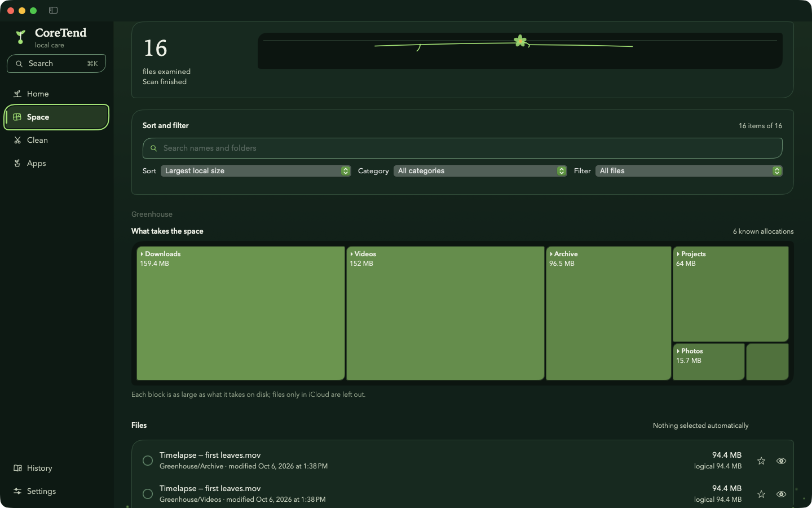The width and height of the screenshot is (812, 508).
Task: Expand the Videos treemap block
Action: pyautogui.click(x=445, y=313)
